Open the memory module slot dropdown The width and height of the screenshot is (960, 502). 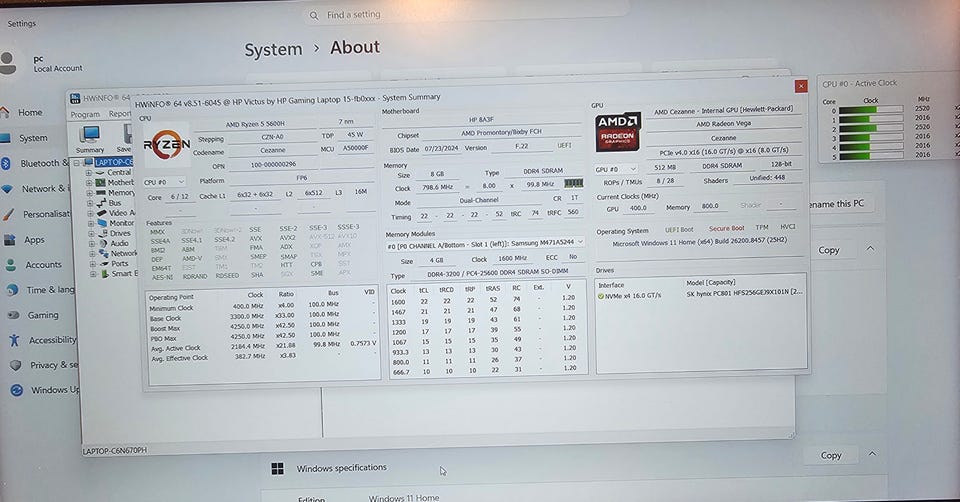[484, 243]
